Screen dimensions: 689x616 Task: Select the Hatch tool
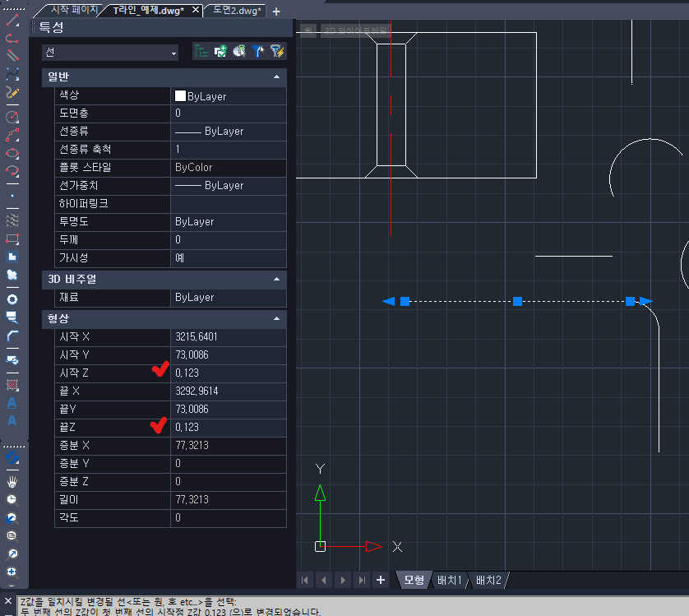[12, 384]
